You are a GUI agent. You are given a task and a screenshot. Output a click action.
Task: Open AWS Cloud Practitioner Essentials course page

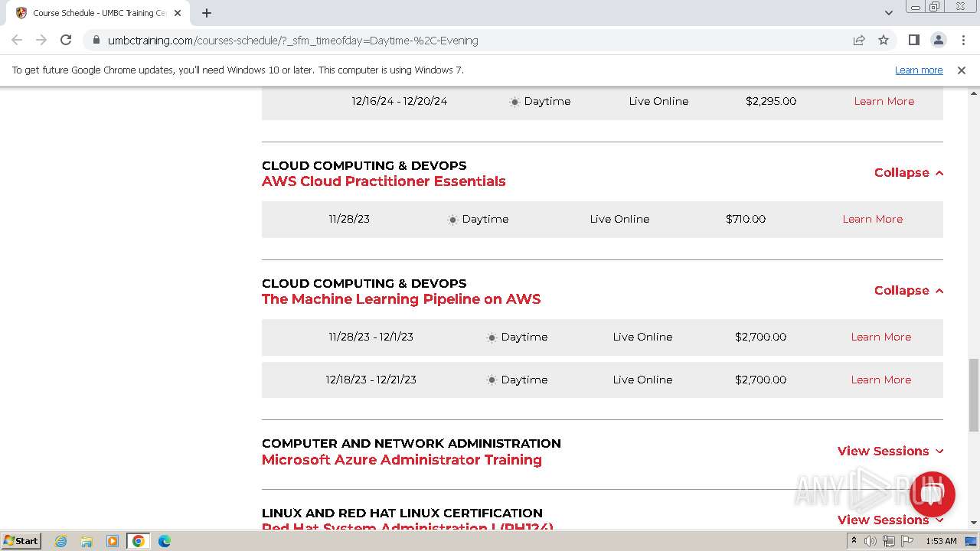(x=384, y=181)
